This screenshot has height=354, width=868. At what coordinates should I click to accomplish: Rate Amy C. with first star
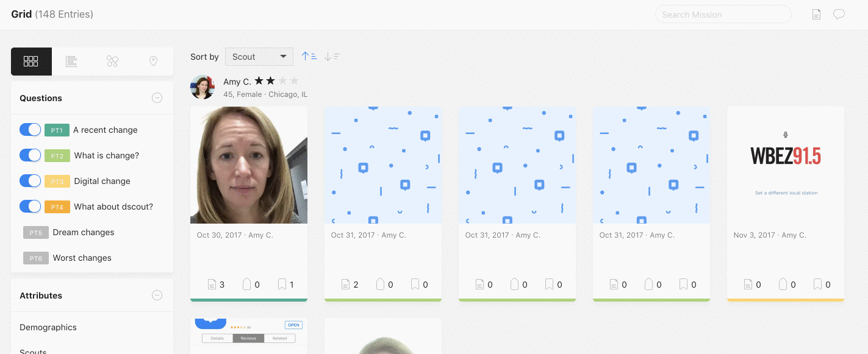pos(259,80)
